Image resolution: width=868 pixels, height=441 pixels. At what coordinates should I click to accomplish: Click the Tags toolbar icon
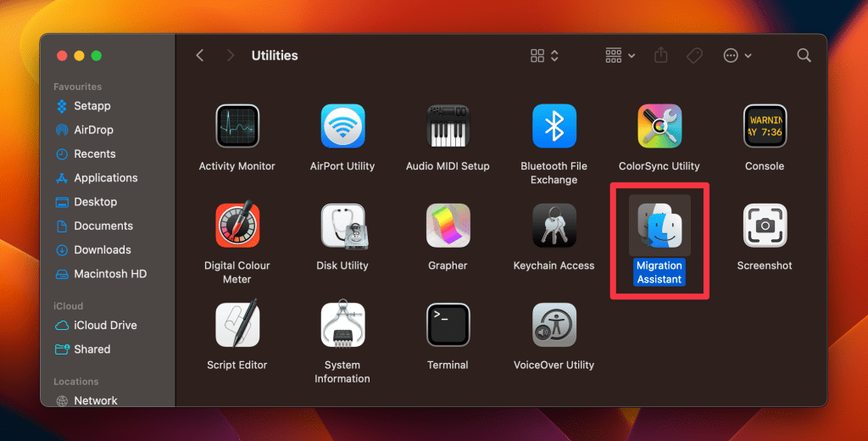coord(694,55)
